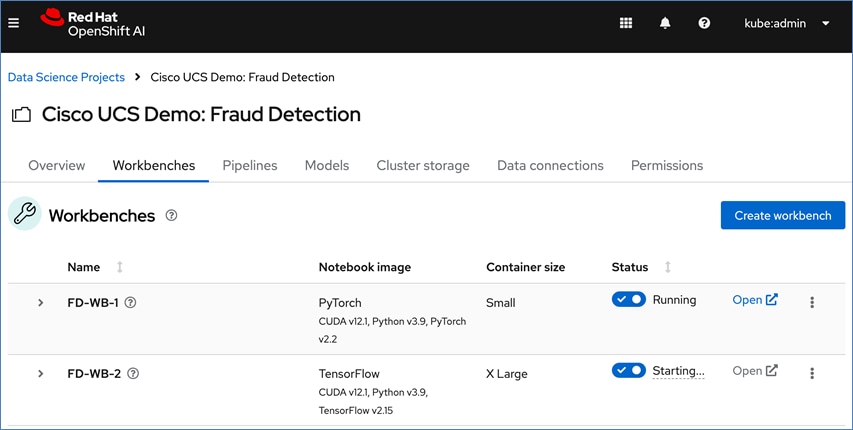Select the FD-WB-1 workbench name
This screenshot has width=853, height=430.
coord(92,303)
